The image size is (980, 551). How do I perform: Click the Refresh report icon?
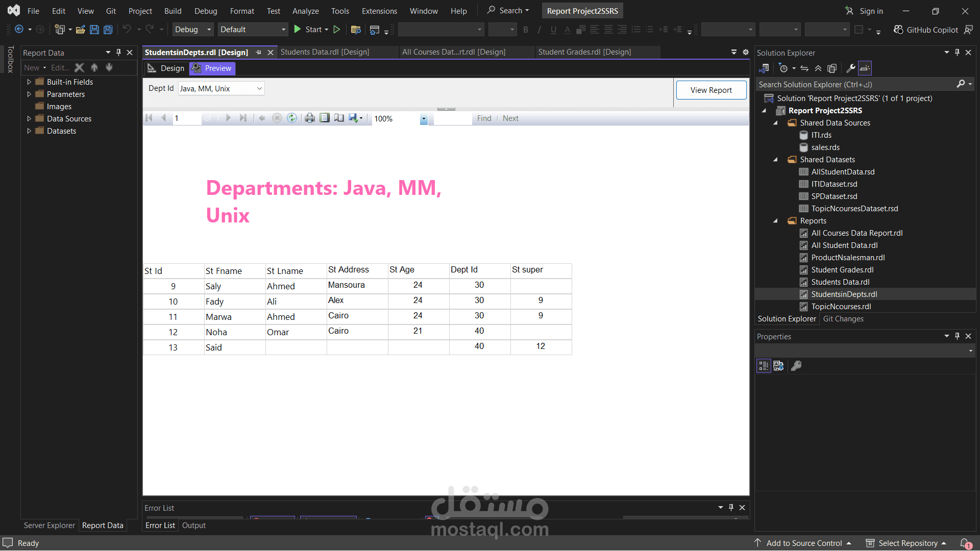(291, 118)
